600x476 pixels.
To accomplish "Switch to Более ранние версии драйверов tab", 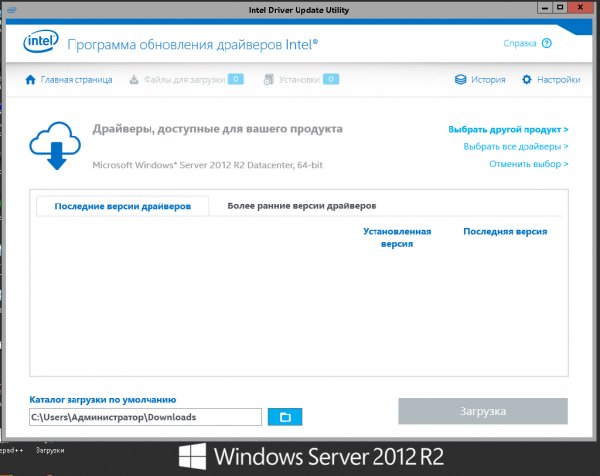I will click(x=302, y=206).
